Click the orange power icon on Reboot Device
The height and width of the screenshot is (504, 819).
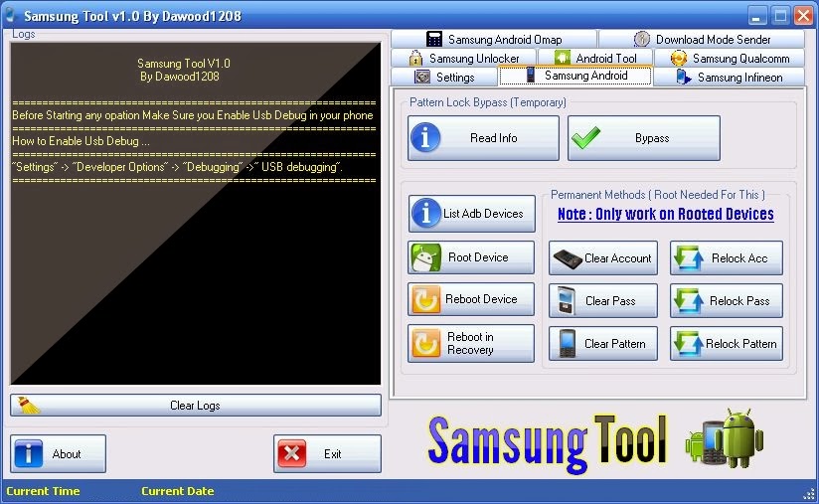[x=425, y=300]
